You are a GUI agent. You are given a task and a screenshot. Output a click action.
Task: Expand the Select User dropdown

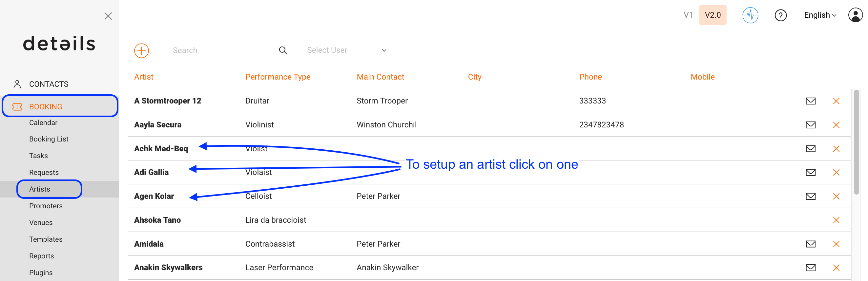(348, 50)
